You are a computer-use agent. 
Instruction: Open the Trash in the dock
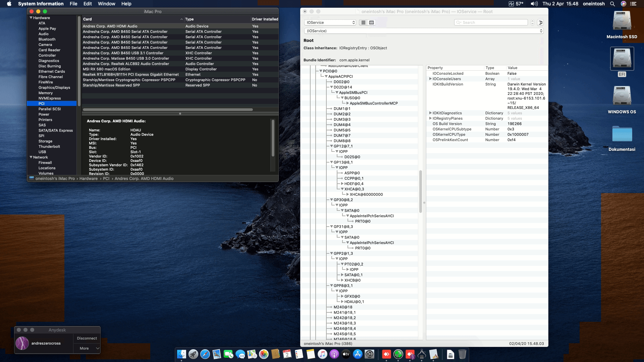[x=462, y=354]
